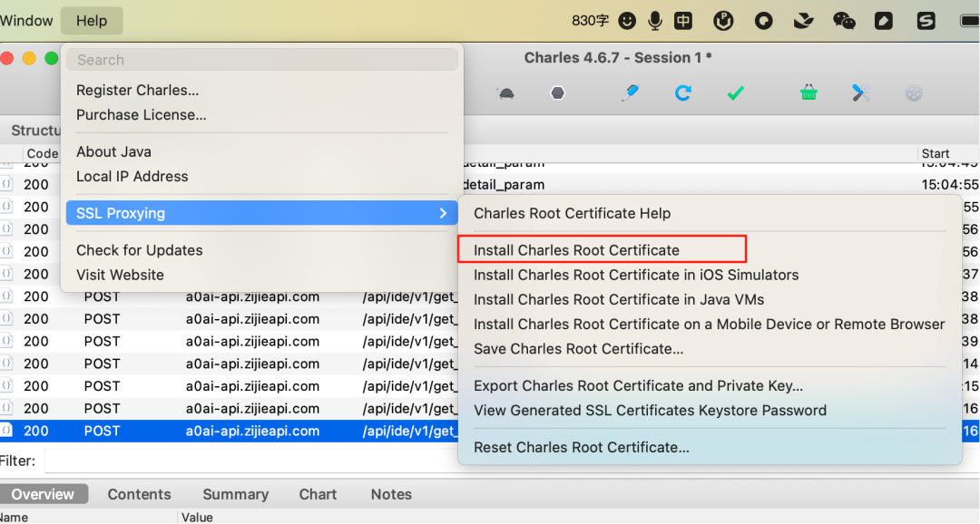This screenshot has width=980, height=524.
Task: Click the hexagon Breakpoints toolbar icon
Action: point(557,93)
